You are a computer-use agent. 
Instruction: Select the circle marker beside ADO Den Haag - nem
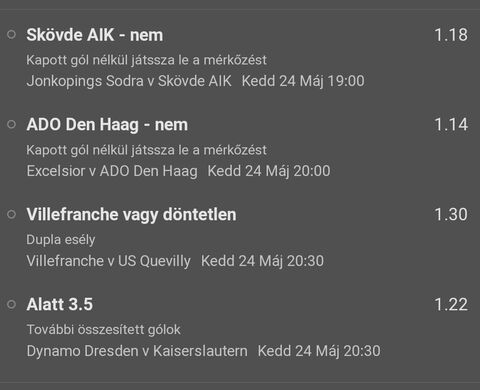point(11,124)
